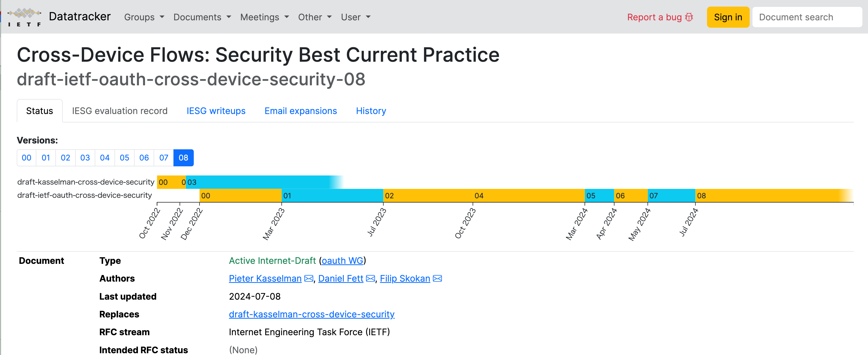Screen dimensions: 868x355
Task: Click the Sign in button
Action: [728, 17]
